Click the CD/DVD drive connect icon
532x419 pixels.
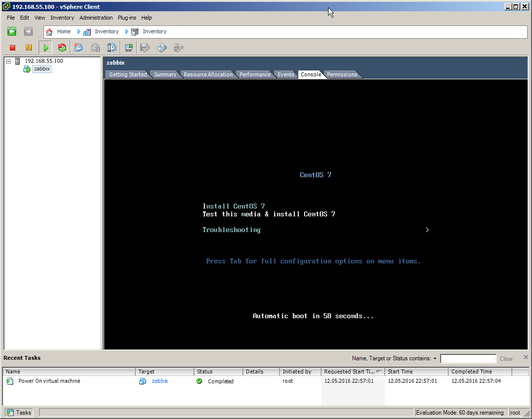click(x=162, y=47)
